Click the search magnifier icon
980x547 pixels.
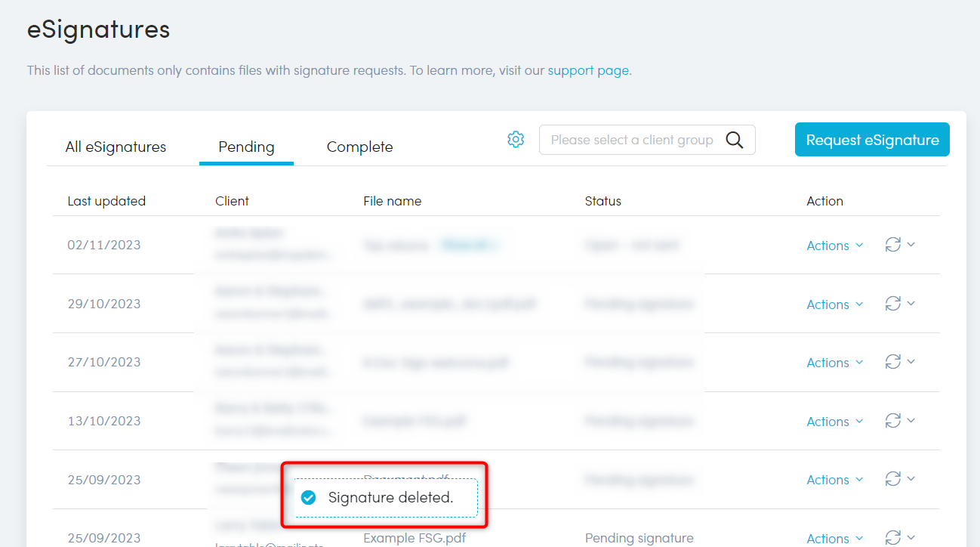point(734,140)
